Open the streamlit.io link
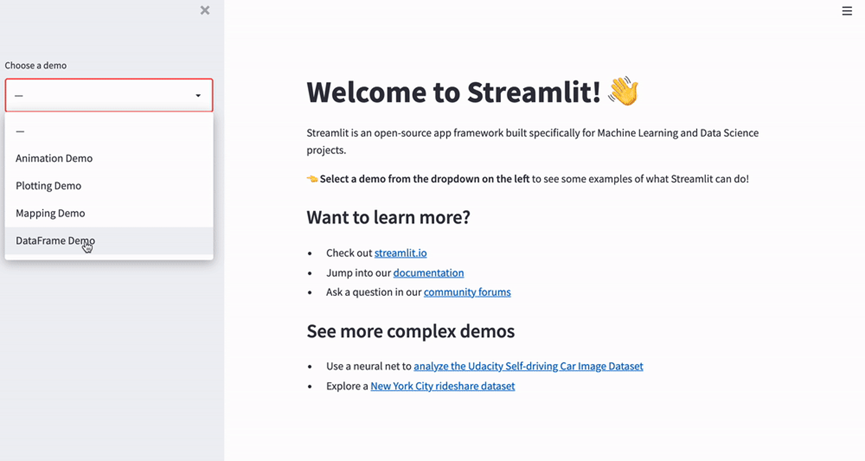Screen dimensions: 865x461 [x=400, y=253]
